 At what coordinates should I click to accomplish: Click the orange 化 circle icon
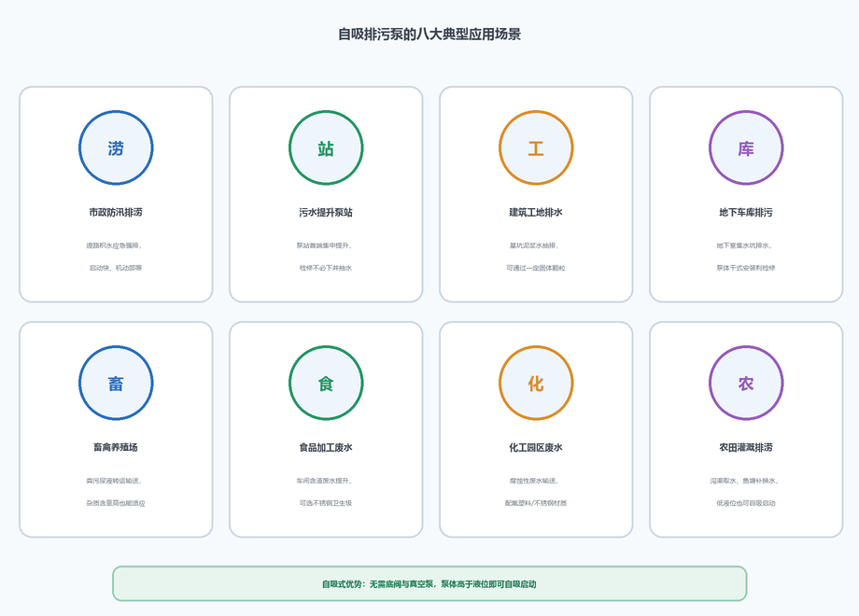tap(536, 383)
